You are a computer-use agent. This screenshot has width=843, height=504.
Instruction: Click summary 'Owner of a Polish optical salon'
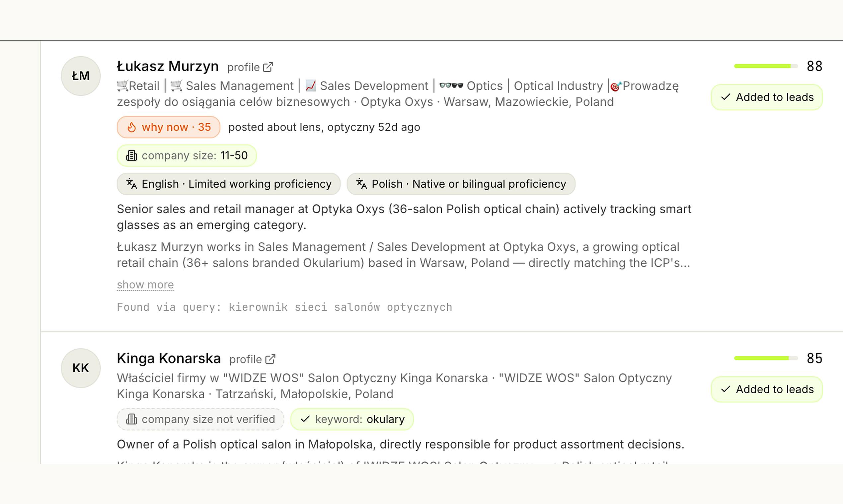point(400,444)
